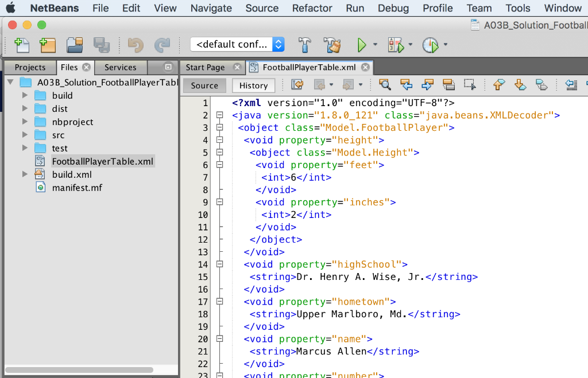Toggle rectangular selection mode in the editor
The height and width of the screenshot is (378, 588).
click(x=469, y=84)
